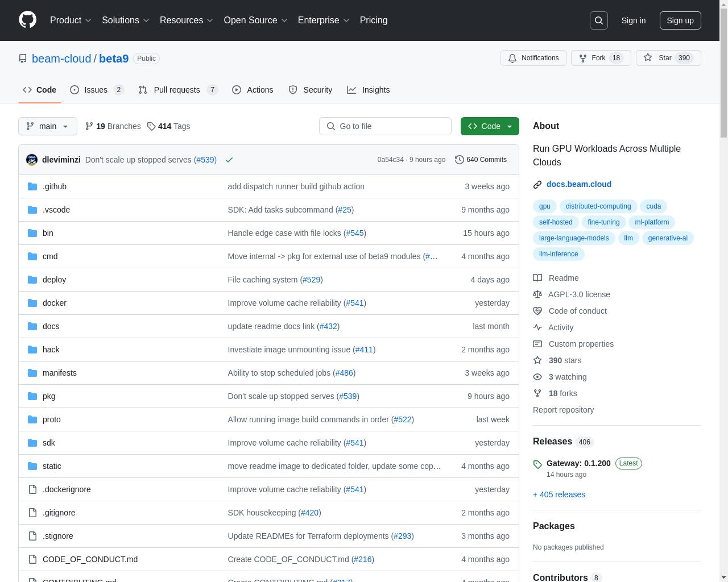Viewport: 728px width, 582px height.
Task: Click the docker folder icon
Action: [x=32, y=303]
